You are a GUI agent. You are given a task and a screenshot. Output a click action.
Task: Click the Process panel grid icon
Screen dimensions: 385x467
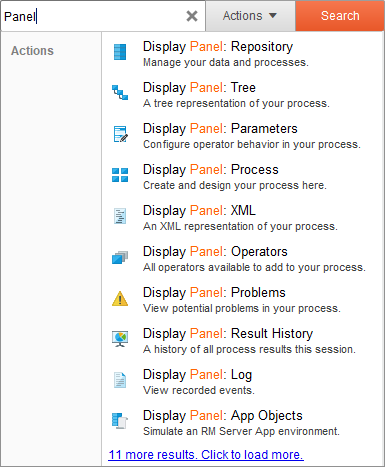(120, 175)
